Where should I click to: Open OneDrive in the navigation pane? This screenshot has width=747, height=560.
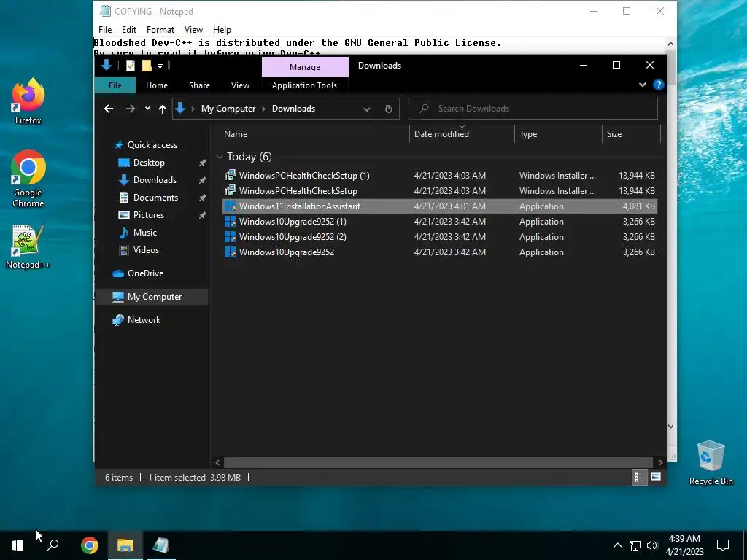point(145,273)
